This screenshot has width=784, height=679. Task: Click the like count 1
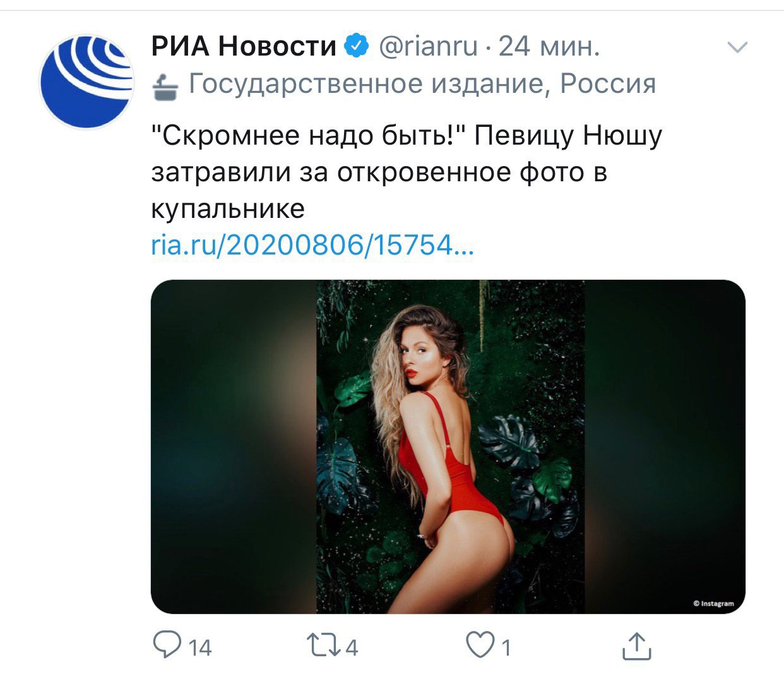click(506, 647)
